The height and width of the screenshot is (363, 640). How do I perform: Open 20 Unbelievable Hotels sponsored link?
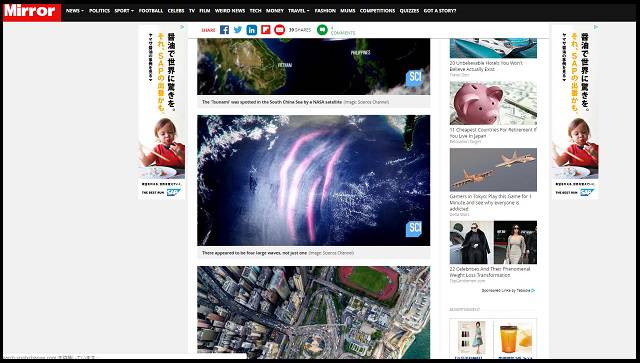click(486, 66)
